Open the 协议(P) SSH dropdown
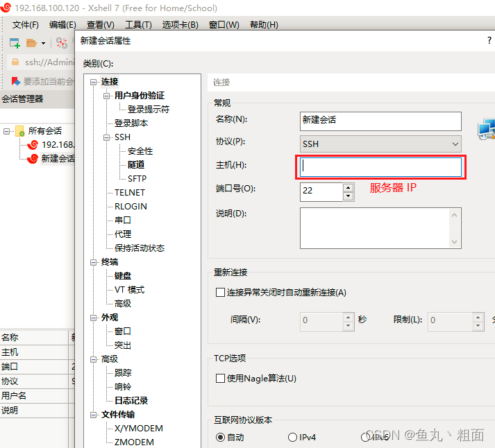The image size is (495, 448). 380,144
